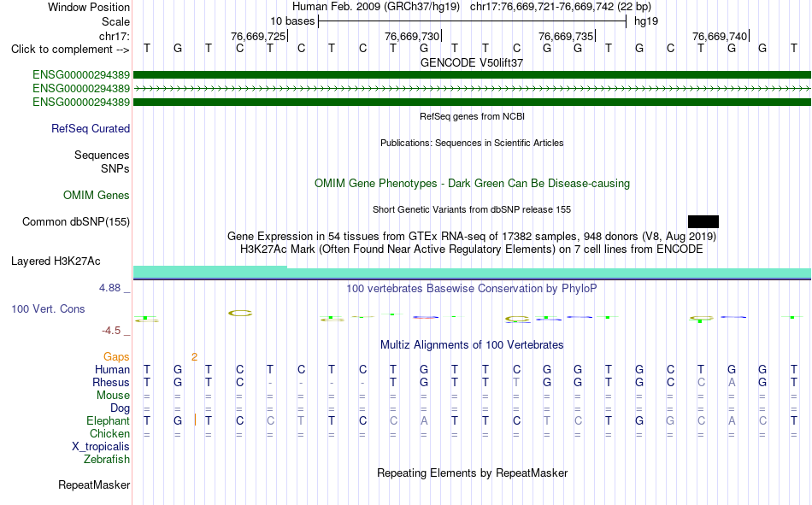Click the ENSG00000294389 arrowed intron line
812x505 pixels.
pos(472,89)
